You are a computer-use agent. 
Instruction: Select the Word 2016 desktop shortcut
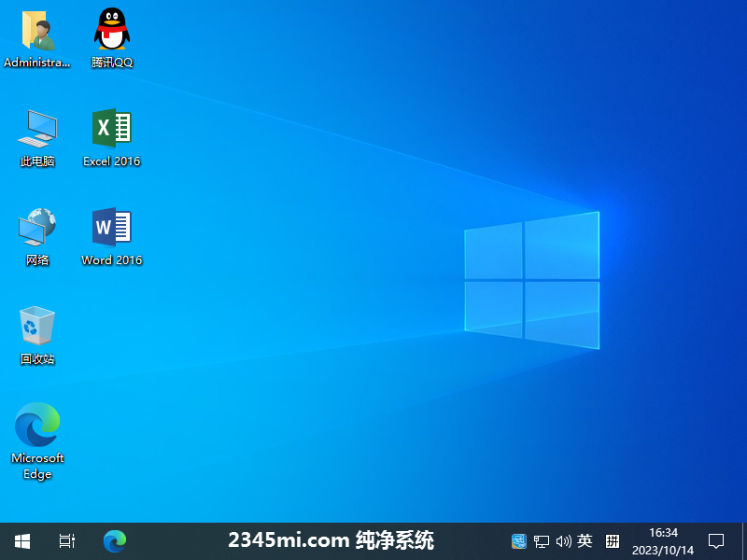(x=112, y=227)
